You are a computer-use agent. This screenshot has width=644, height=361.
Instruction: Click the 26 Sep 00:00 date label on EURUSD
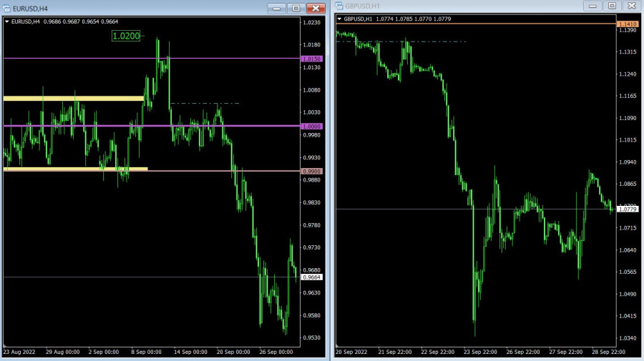click(276, 352)
